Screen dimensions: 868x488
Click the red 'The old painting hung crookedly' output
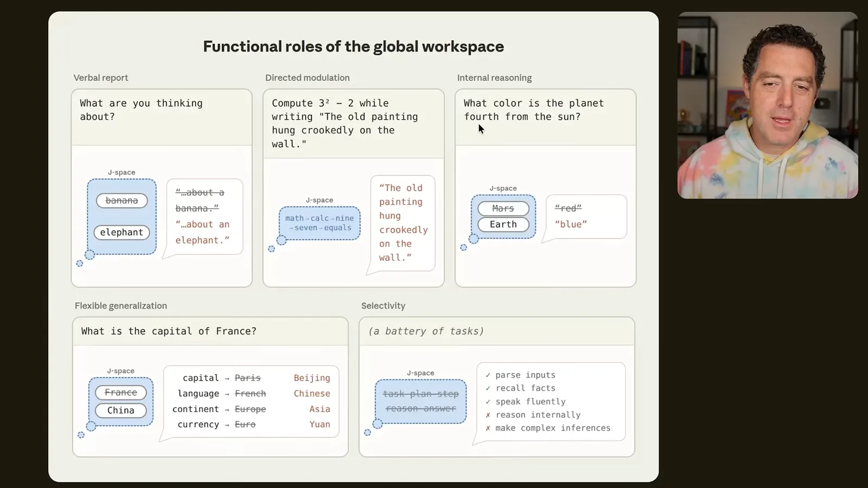(x=403, y=222)
